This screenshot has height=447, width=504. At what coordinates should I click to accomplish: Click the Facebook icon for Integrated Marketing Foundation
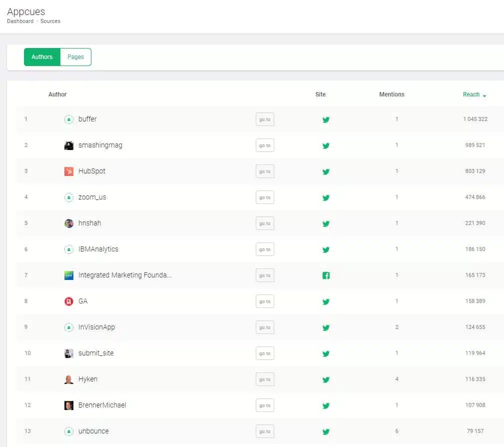326,275
